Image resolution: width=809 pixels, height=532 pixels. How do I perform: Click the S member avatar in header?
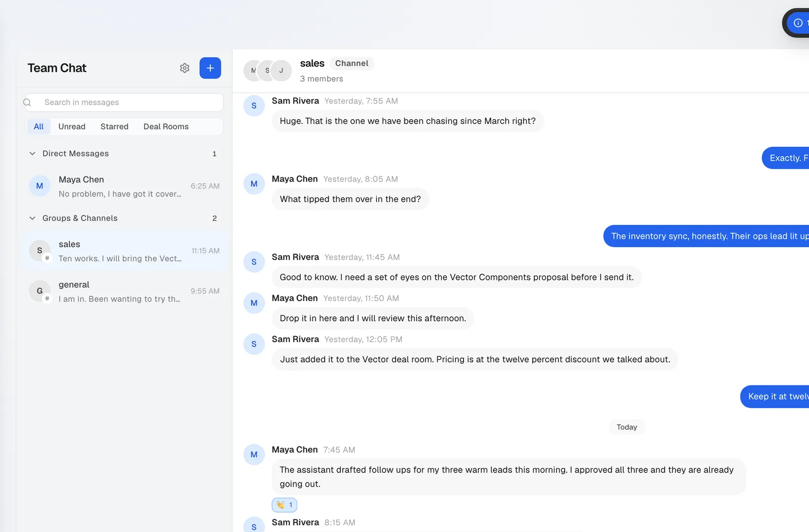pos(267,71)
